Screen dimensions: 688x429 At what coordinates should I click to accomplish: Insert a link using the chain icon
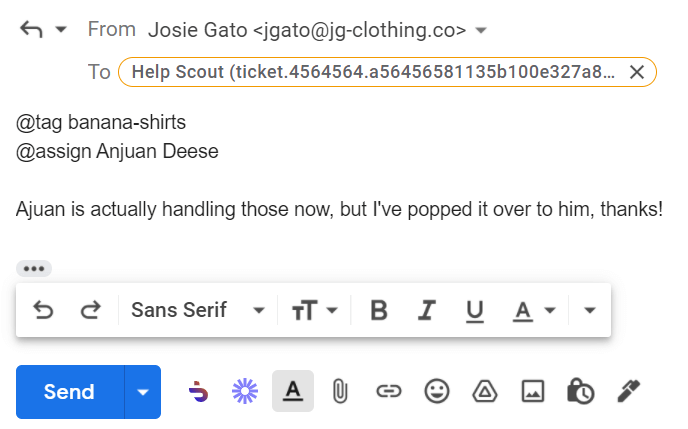[x=388, y=392]
